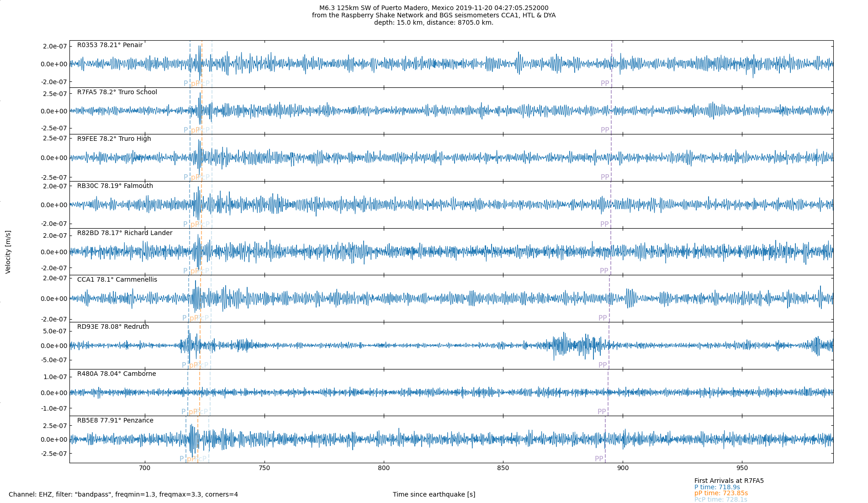868x503 pixels.
Task: Click the "0.0e+00" y-tick in the Penair panel
Action: click(54, 64)
